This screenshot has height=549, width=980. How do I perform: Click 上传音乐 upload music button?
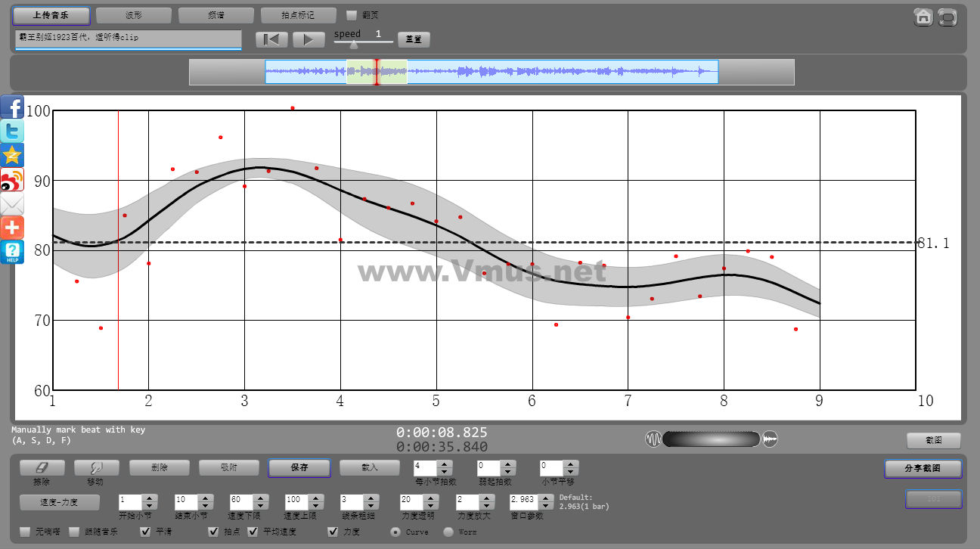[x=51, y=15]
